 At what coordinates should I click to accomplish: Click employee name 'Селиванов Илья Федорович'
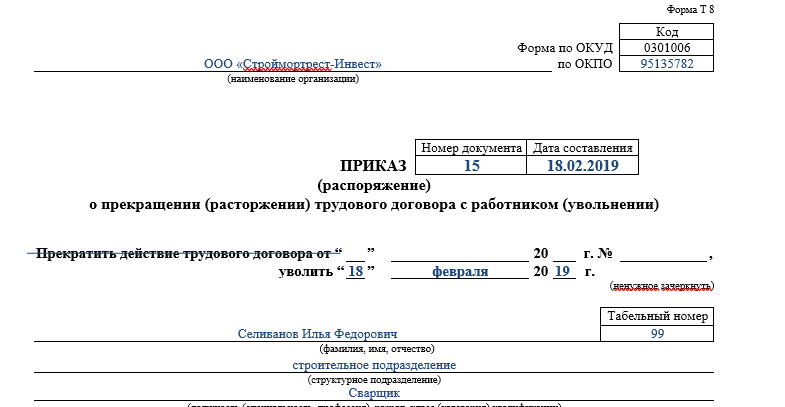317,333
